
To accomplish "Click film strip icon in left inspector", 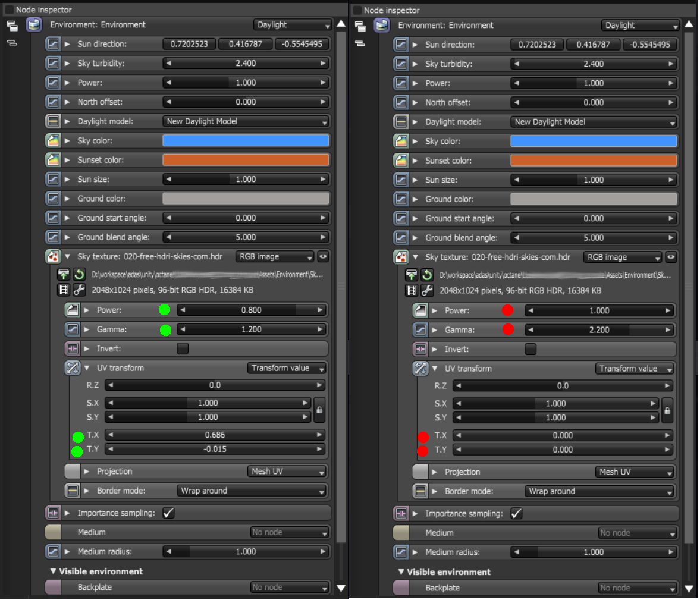I will coord(64,290).
